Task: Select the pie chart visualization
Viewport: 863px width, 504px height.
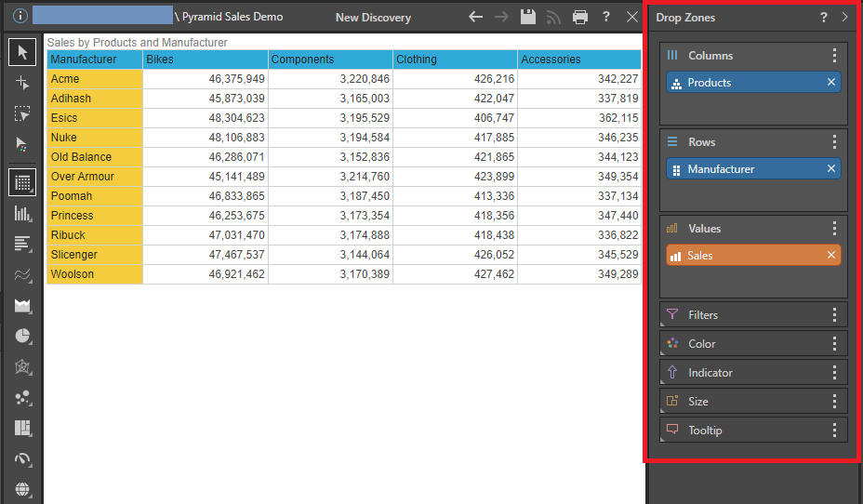Action: coord(22,336)
